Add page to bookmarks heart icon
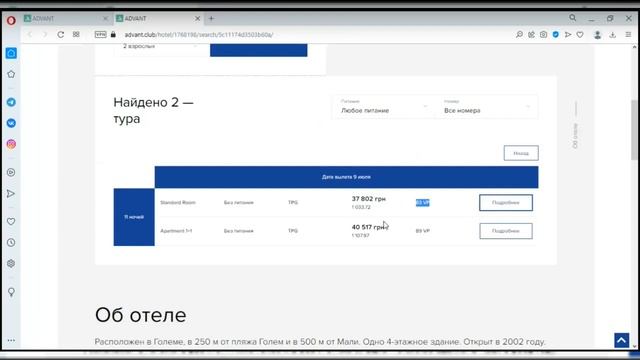Screen dimensions: 640x360 [x=580, y=35]
